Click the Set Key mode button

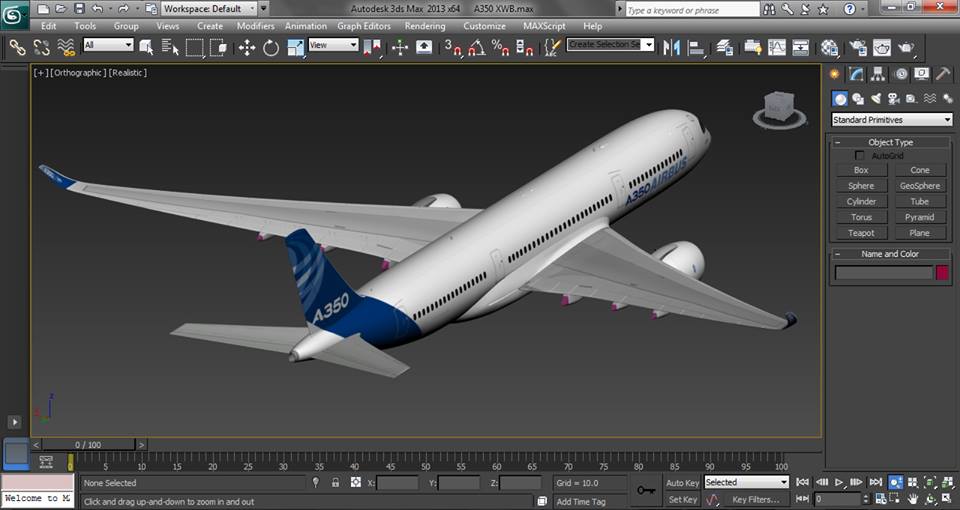(683, 500)
